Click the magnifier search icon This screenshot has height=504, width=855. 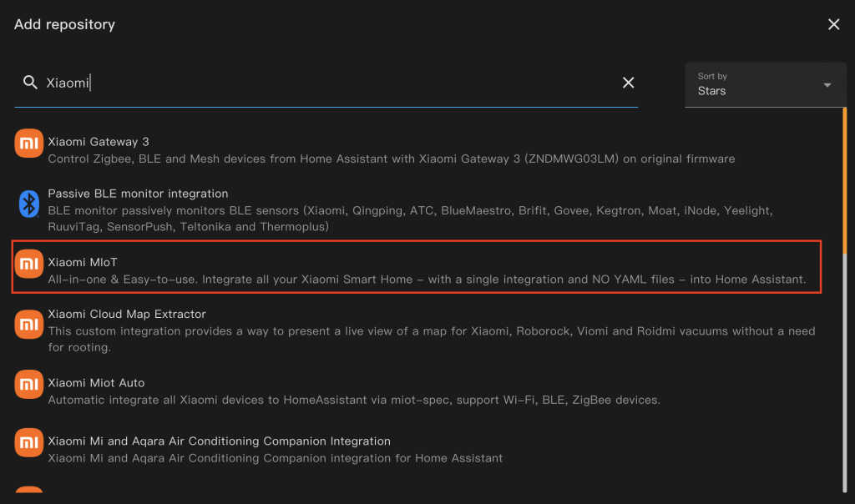[x=31, y=83]
